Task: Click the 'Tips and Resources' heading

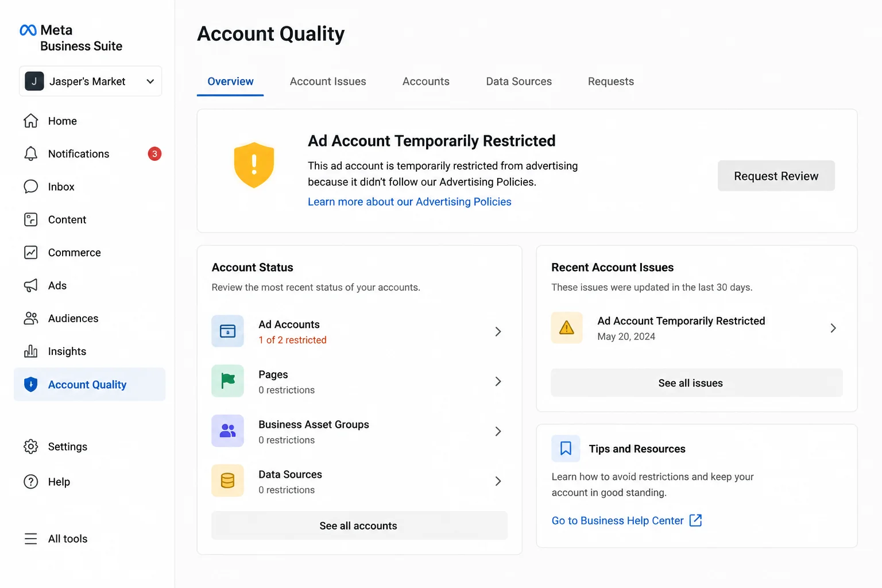Action: 637,448
